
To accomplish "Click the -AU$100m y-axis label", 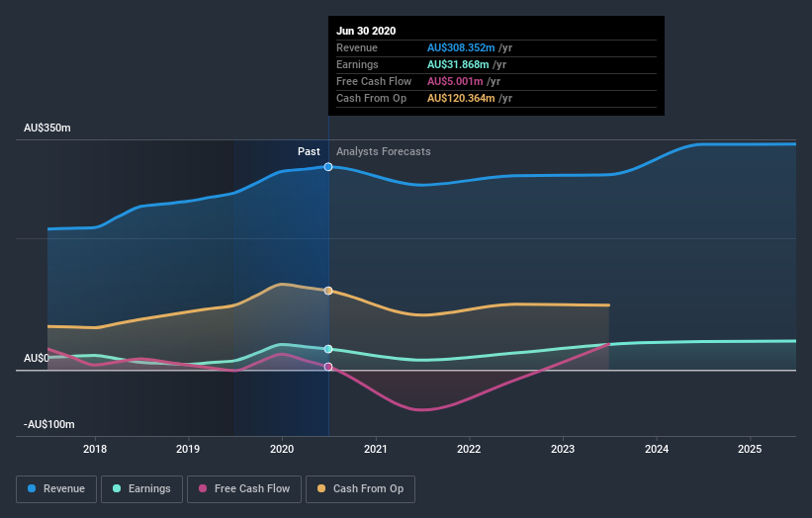I will [x=49, y=424].
